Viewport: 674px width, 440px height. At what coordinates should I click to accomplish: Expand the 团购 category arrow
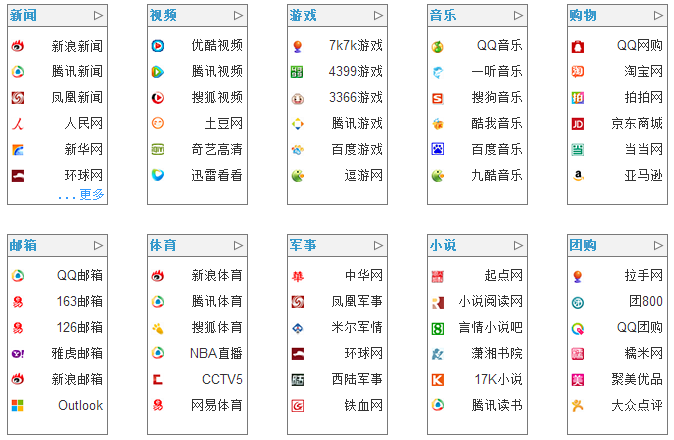click(x=658, y=245)
